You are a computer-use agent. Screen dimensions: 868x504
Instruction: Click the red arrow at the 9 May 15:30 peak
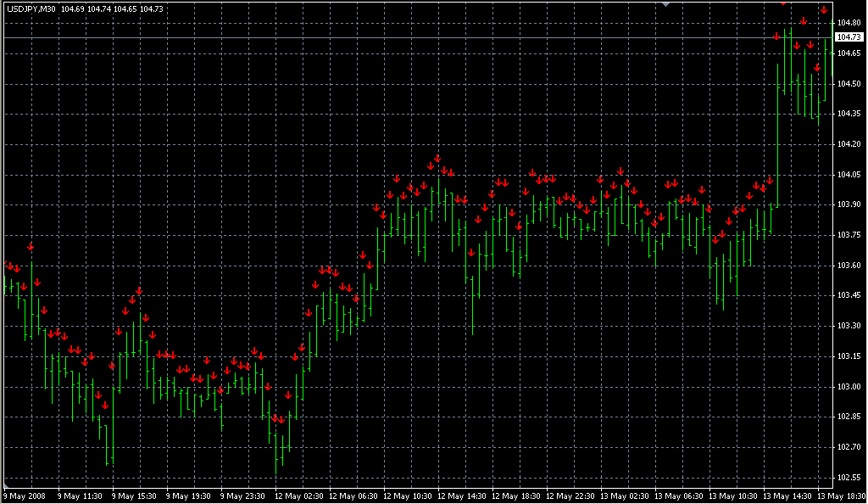(x=139, y=291)
